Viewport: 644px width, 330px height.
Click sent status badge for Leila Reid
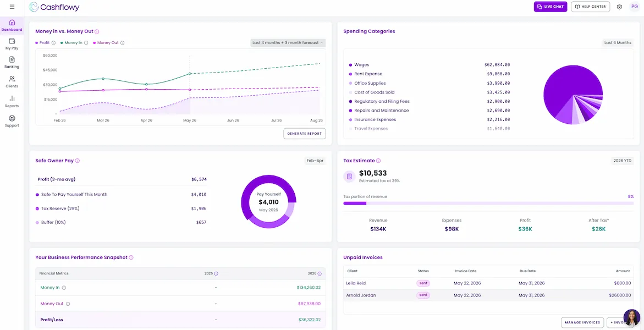(423, 283)
